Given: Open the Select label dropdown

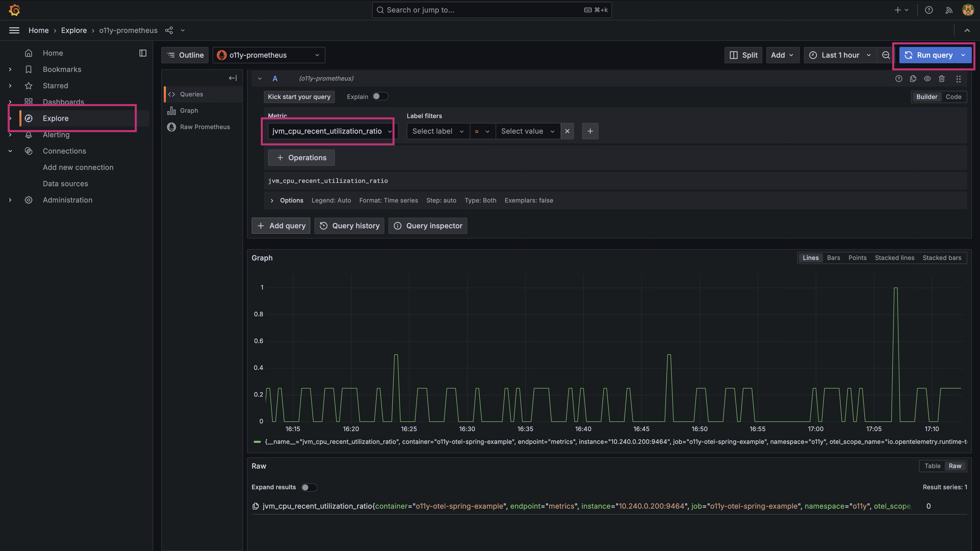Looking at the screenshot, I should coord(438,131).
